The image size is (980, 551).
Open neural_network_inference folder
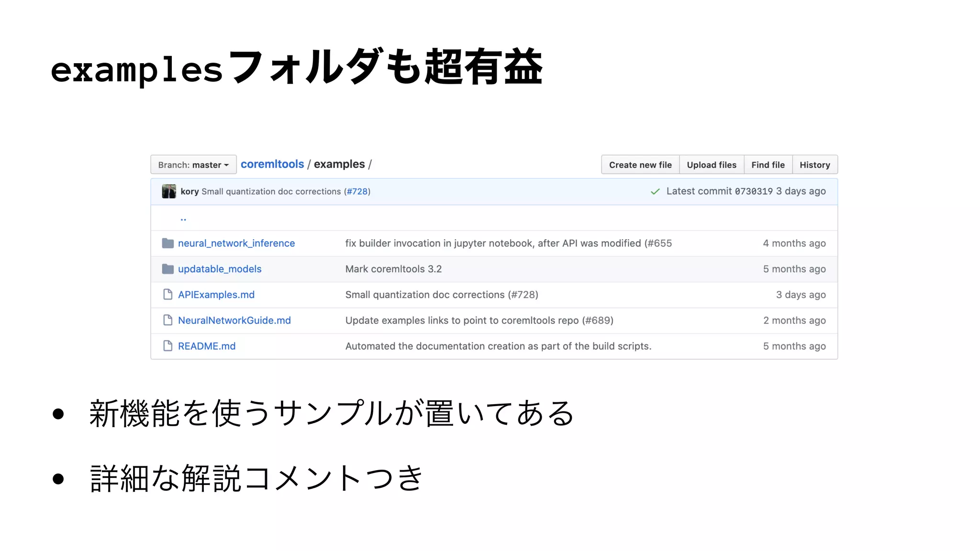(x=236, y=243)
